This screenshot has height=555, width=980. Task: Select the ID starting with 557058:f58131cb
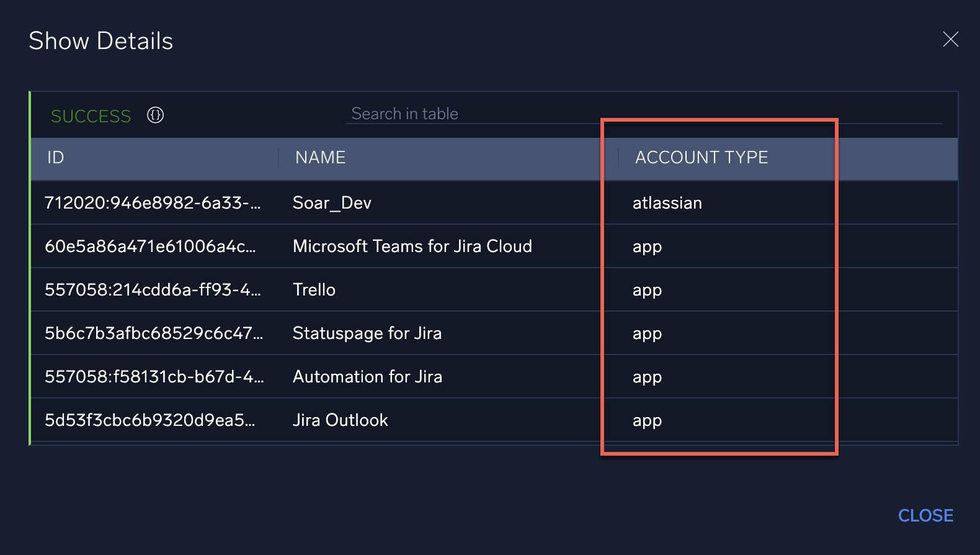coord(154,377)
